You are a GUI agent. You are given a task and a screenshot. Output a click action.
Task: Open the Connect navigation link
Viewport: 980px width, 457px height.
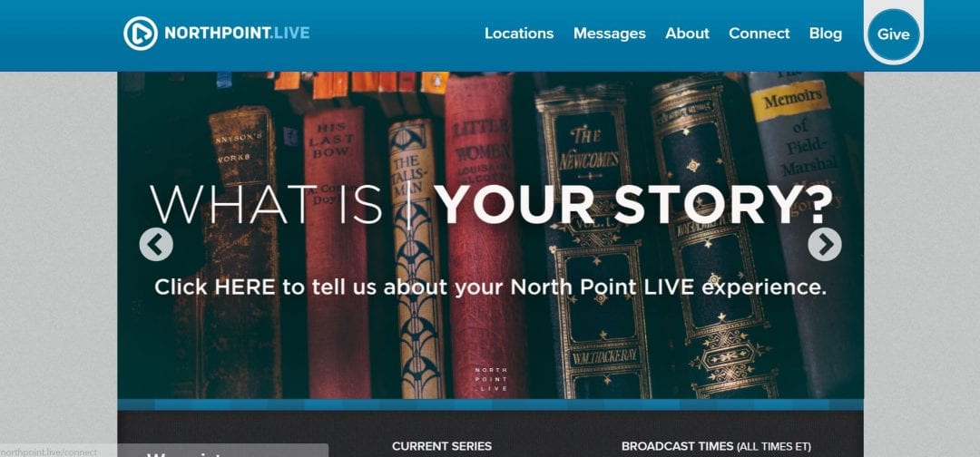[759, 34]
